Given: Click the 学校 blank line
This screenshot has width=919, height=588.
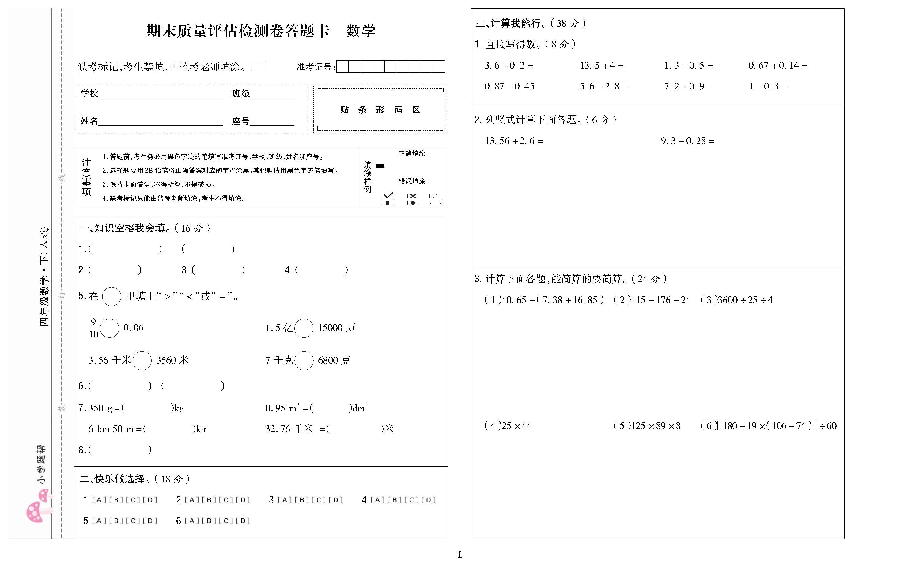Looking at the screenshot, I should click(160, 94).
